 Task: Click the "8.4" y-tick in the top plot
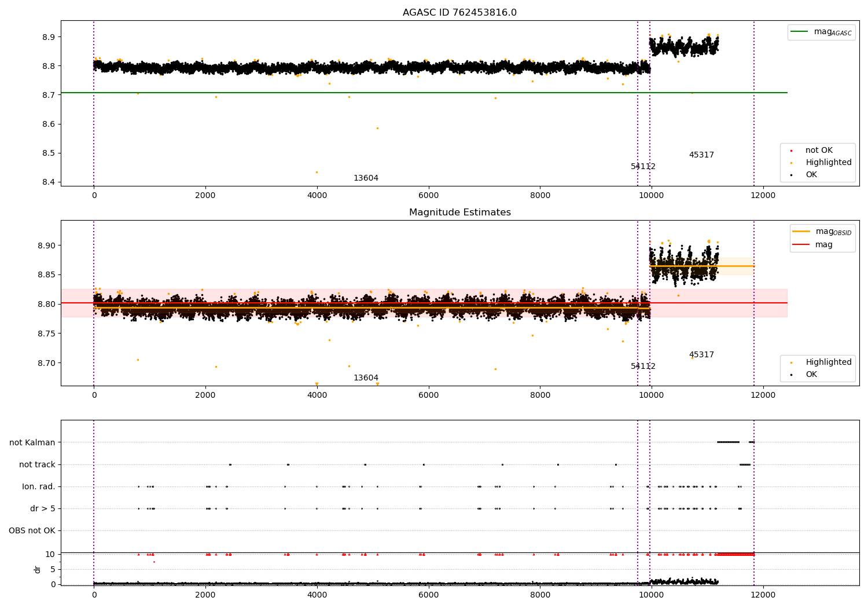(49, 182)
